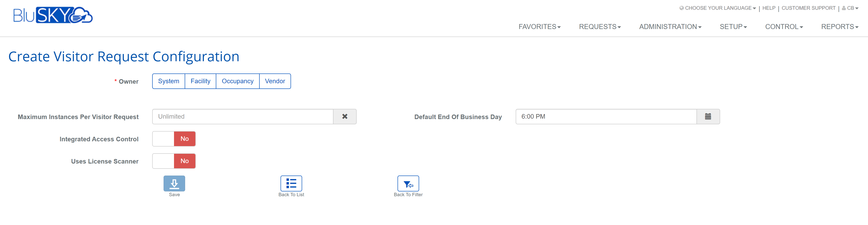Select System as the Owner
This screenshot has height=225, width=868.
click(169, 81)
